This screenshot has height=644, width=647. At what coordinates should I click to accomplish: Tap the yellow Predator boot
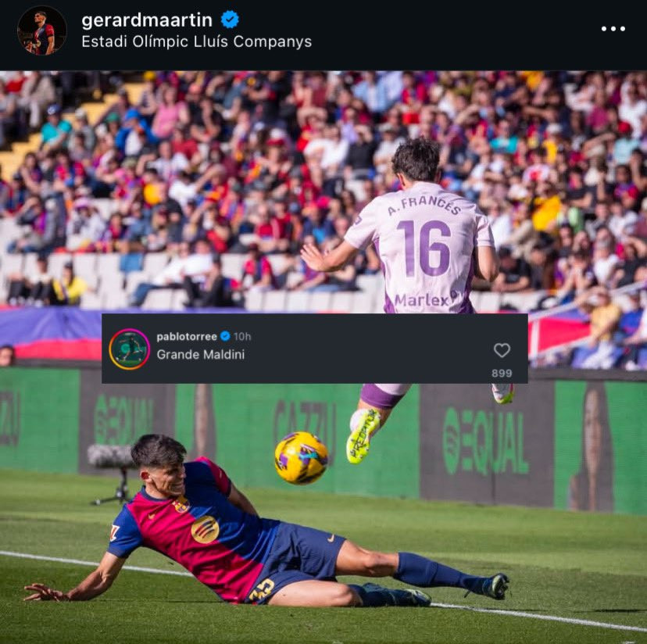coord(363,436)
